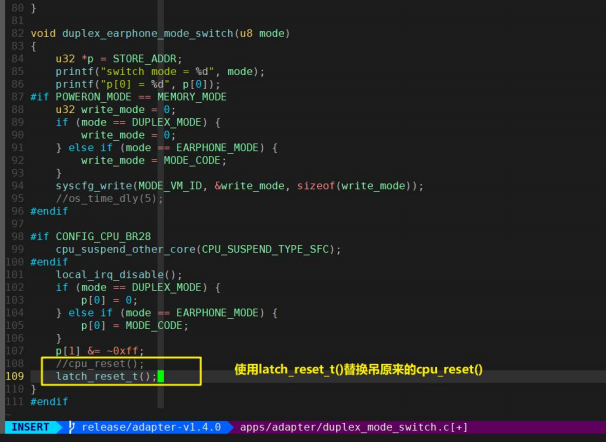This screenshot has height=442, width=606.
Task: Click MODE_VM_ID argument
Action: pos(170,186)
